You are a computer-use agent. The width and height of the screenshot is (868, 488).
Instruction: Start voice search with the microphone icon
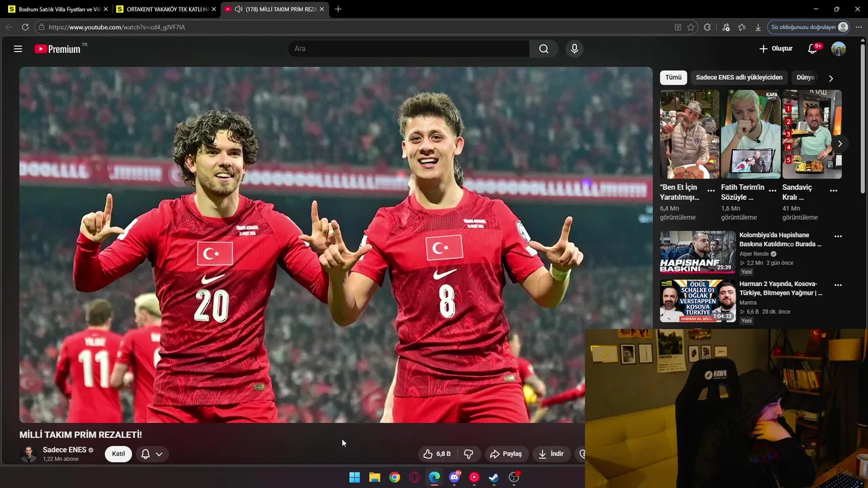point(574,49)
